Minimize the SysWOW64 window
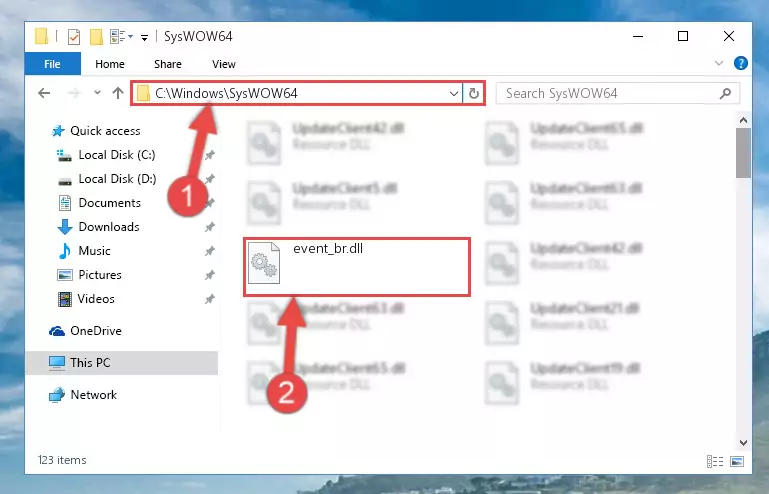 638,36
